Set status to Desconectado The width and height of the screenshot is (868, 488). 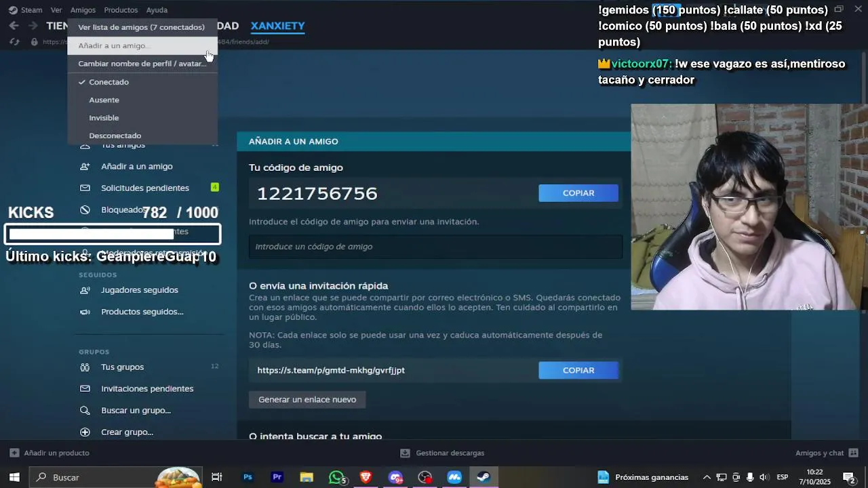[142, 136]
